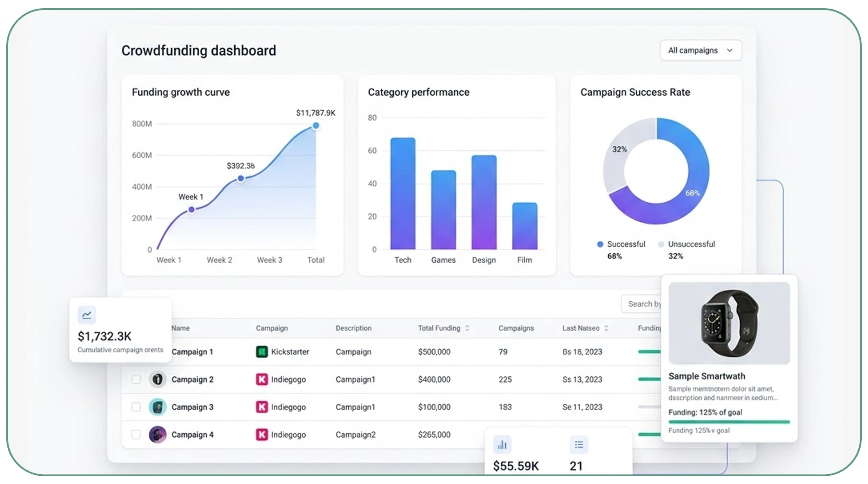Viewport: 868px width, 484px height.
Task: Click the Film bar in Category performance
Action: pos(525,226)
